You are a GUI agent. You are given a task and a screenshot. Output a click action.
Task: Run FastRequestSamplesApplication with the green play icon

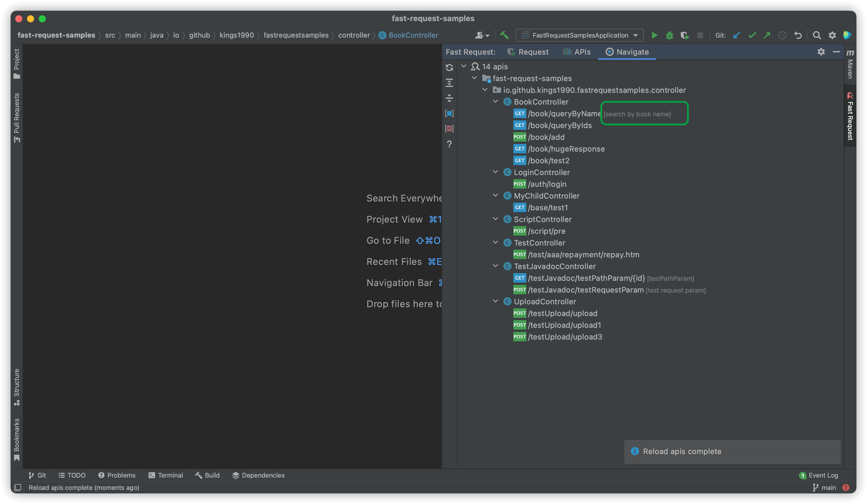[x=655, y=35]
